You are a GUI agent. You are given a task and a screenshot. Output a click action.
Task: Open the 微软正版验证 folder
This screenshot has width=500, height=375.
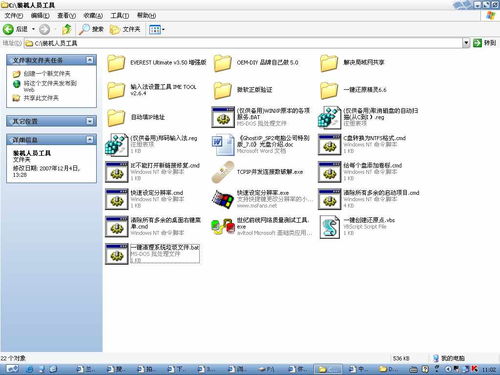point(223,90)
